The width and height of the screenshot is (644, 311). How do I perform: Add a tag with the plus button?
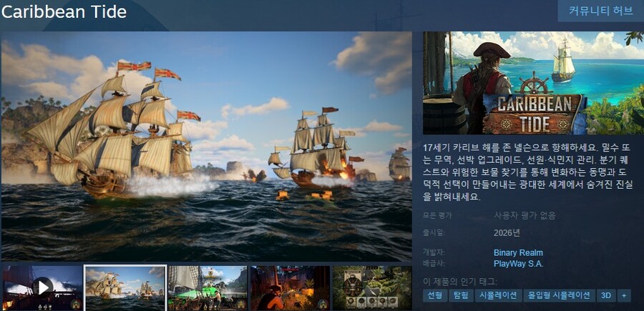624,295
